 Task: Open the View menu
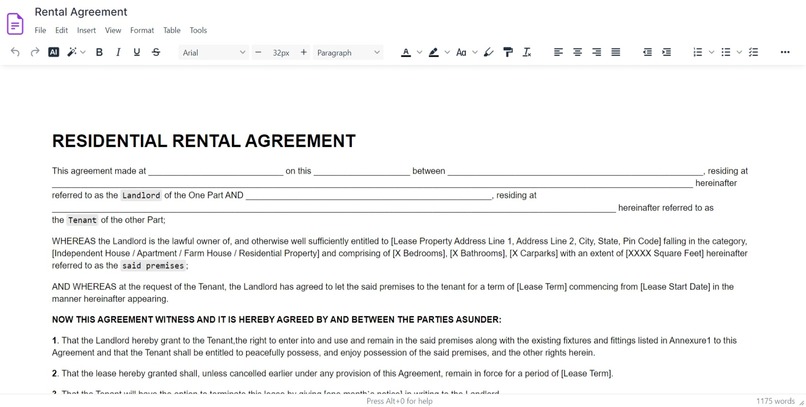coord(113,30)
